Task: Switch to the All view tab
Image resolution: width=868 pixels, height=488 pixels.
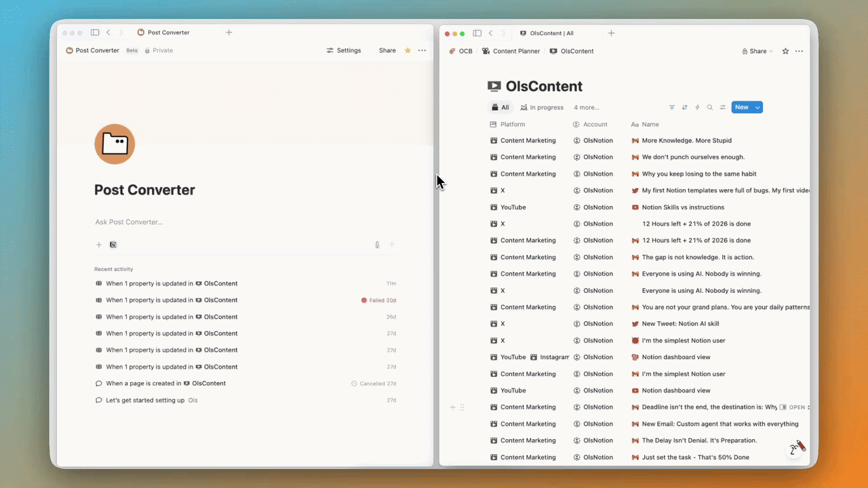Action: 500,107
